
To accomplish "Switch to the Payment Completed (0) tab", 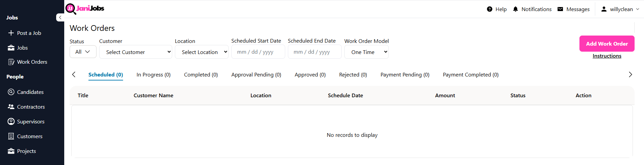I will click(x=470, y=75).
